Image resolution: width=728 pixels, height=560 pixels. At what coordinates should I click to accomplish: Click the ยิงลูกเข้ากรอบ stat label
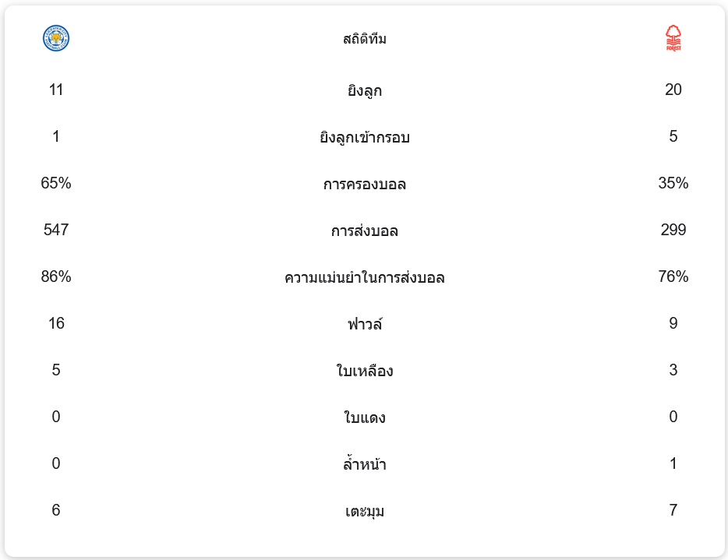coord(365,137)
